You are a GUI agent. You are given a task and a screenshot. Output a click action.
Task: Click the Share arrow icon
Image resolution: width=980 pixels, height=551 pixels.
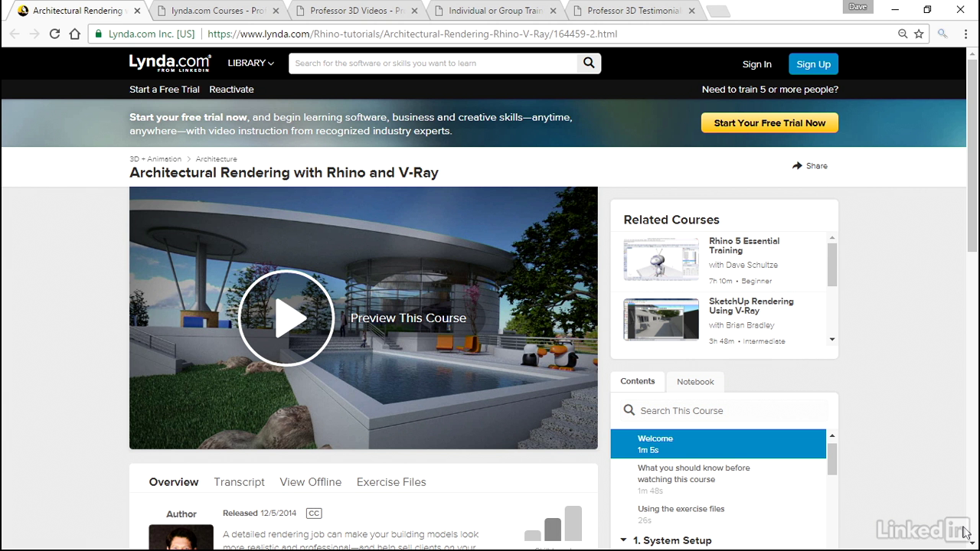(x=797, y=165)
